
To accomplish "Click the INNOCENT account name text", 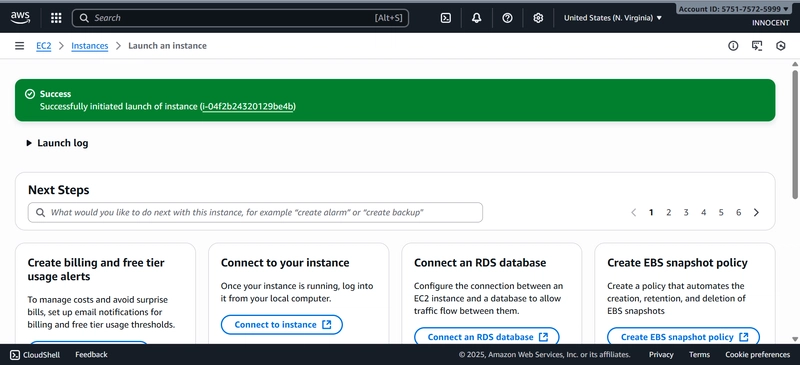I will pos(770,23).
